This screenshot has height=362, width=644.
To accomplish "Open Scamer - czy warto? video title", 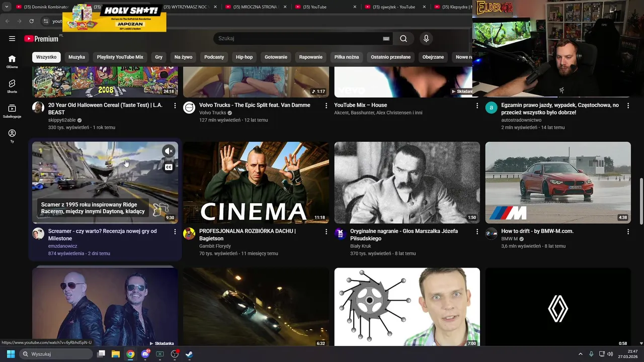I will coord(102,235).
